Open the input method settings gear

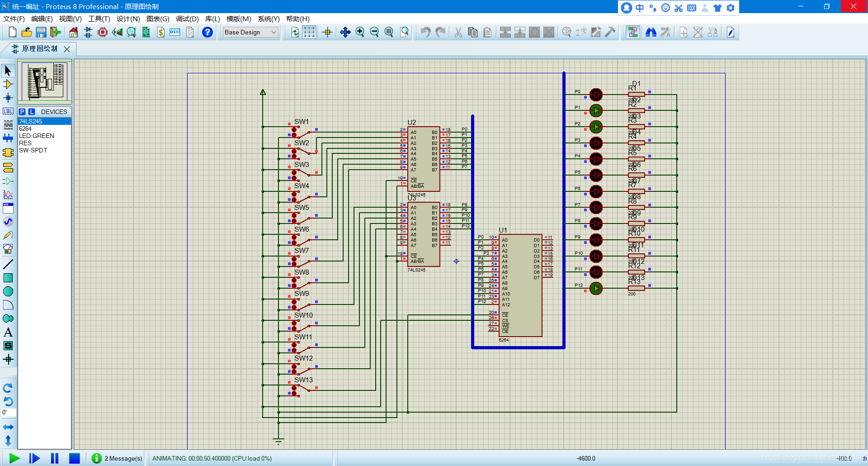pos(731,8)
